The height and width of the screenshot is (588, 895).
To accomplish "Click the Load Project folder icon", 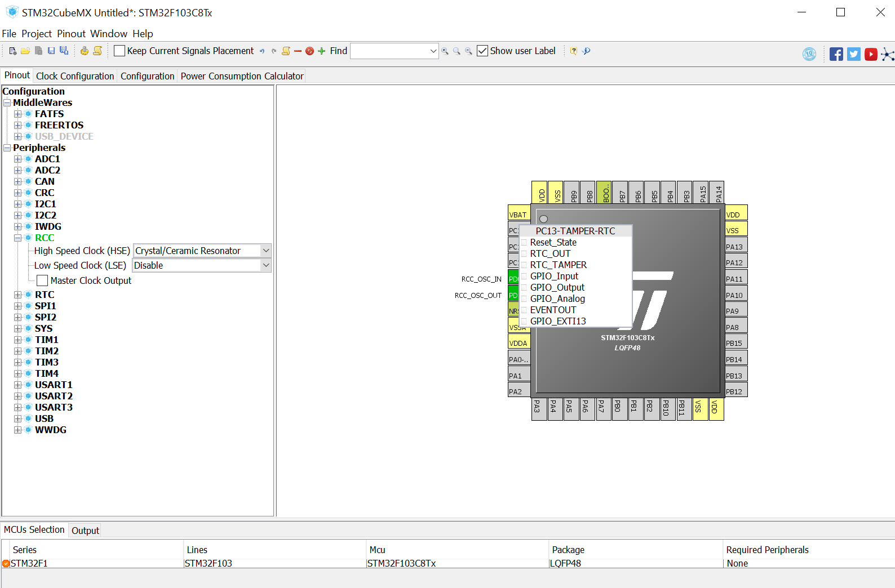I will click(25, 51).
